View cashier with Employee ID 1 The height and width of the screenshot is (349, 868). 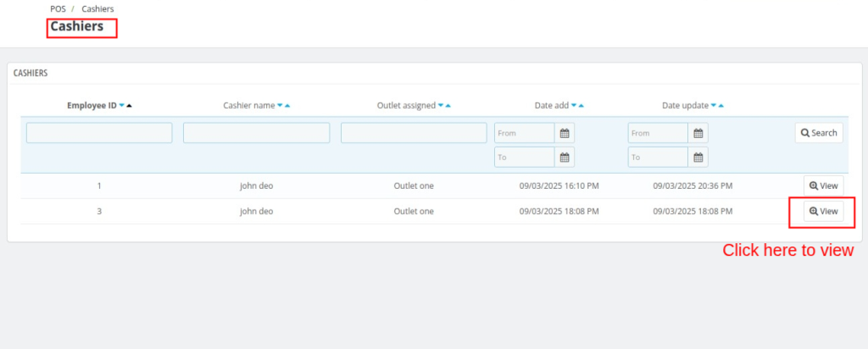tap(824, 186)
